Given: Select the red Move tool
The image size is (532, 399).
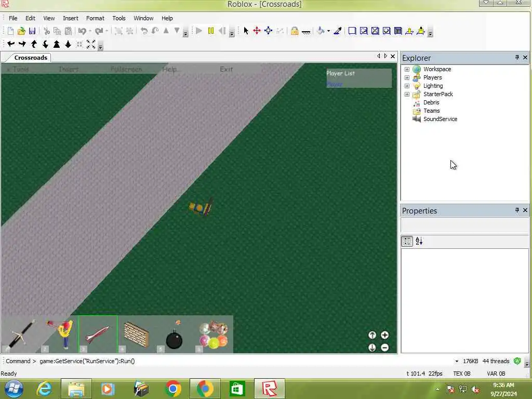Looking at the screenshot, I should point(257,31).
